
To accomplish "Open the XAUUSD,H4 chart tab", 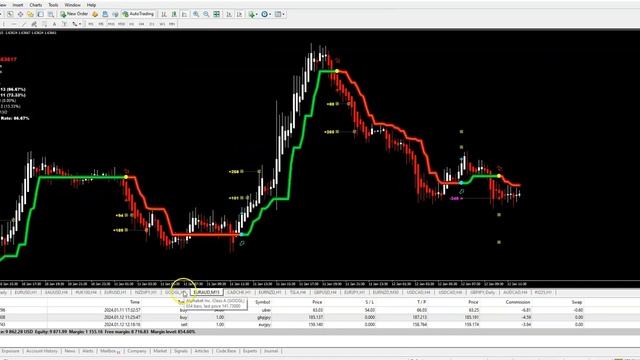I will point(56,292).
